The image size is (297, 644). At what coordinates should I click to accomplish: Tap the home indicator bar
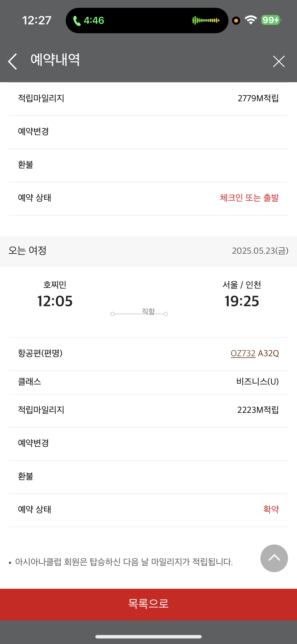[x=148, y=636]
